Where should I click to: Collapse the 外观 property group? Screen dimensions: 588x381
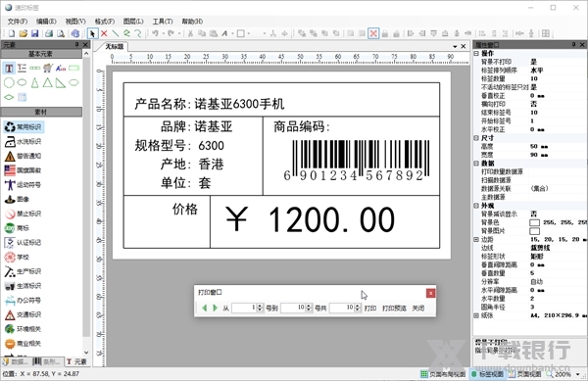click(476, 206)
